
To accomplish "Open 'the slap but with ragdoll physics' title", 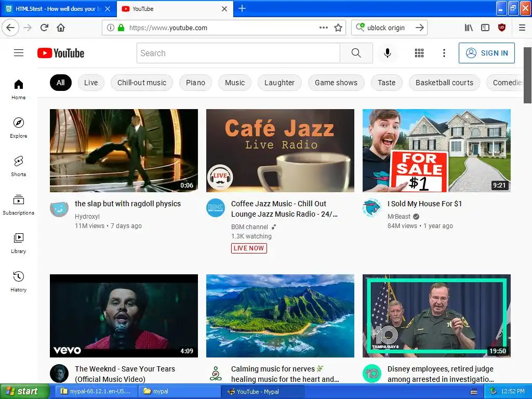I will (128, 204).
